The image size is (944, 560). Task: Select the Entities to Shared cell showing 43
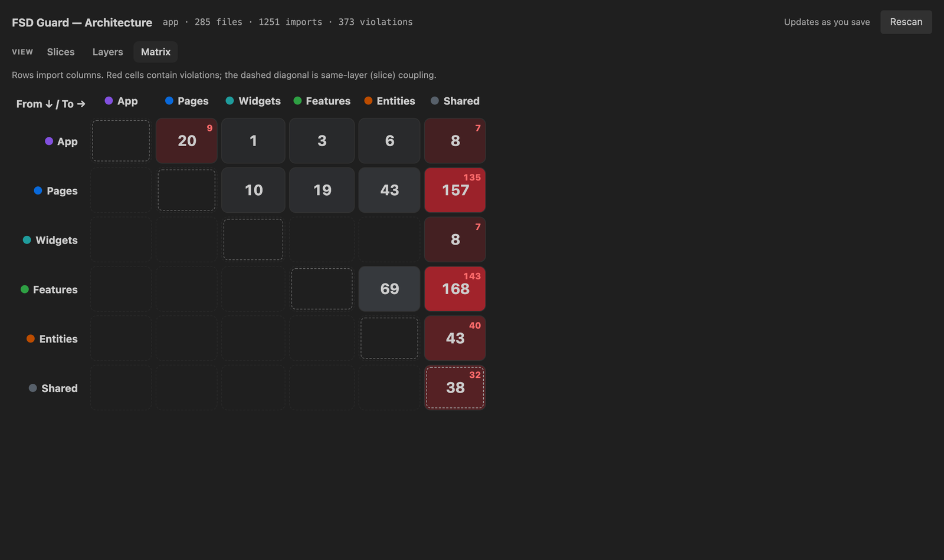[x=455, y=338]
